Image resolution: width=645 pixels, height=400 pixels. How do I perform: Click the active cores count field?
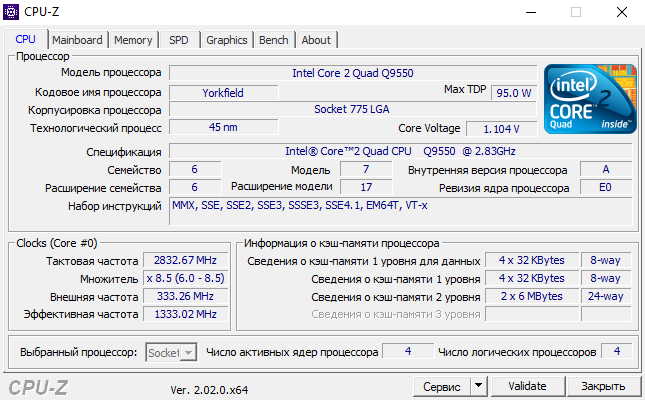pos(408,351)
